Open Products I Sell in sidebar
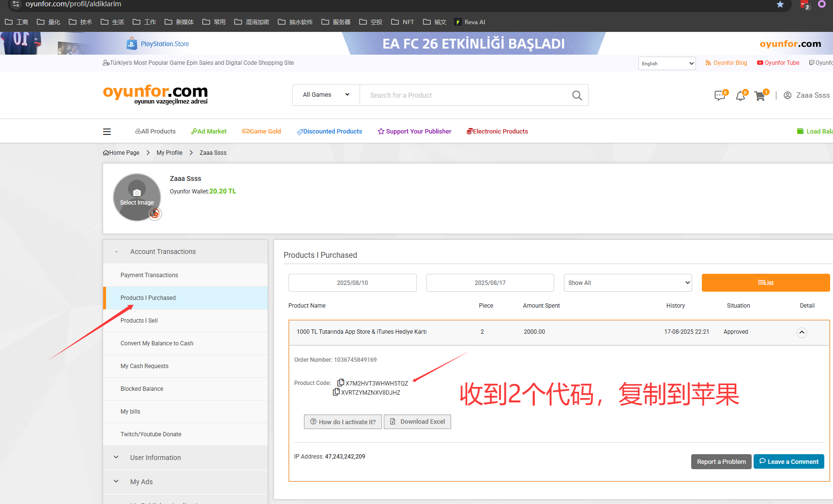The height and width of the screenshot is (504, 833). click(x=185, y=321)
